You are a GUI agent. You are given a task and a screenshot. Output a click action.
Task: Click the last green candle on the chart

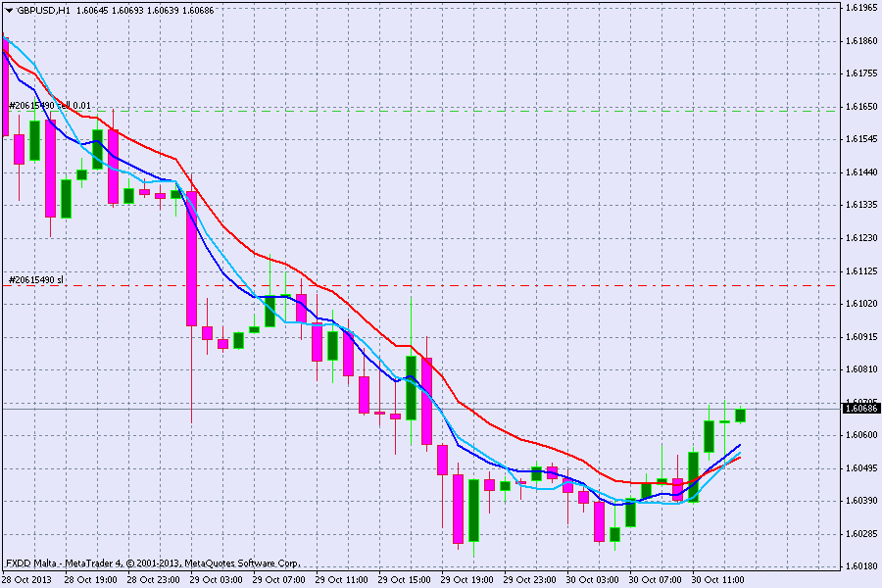[x=740, y=416]
